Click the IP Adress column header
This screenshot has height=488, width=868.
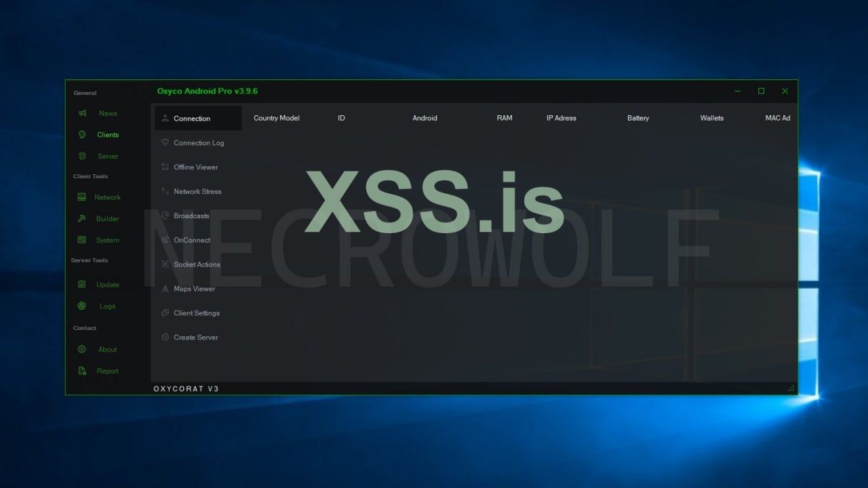(x=561, y=118)
